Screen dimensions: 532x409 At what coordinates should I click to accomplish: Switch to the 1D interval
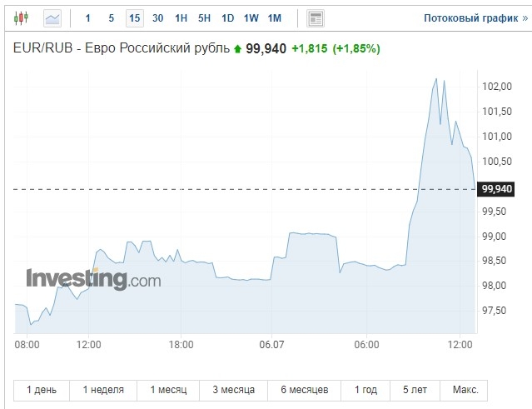(x=227, y=17)
